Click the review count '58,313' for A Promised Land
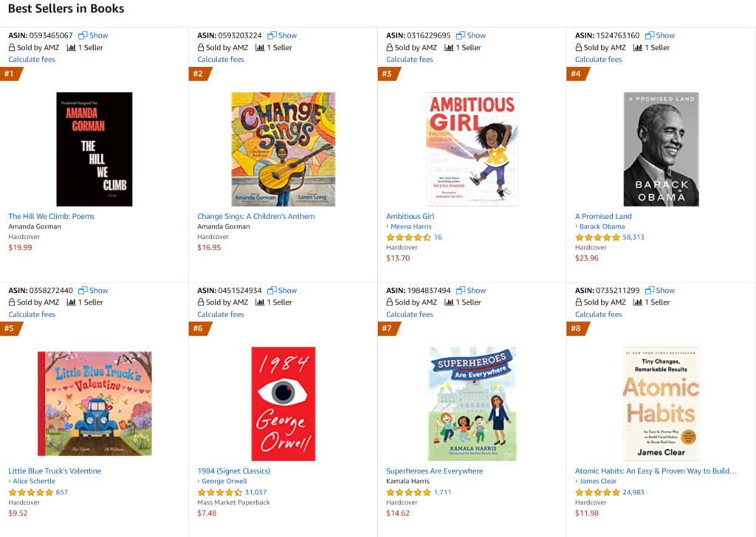 click(635, 237)
